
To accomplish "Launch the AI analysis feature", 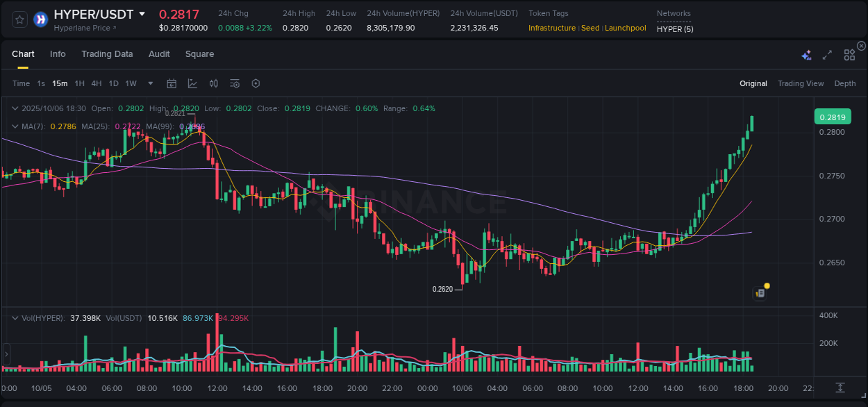I will 806,54.
